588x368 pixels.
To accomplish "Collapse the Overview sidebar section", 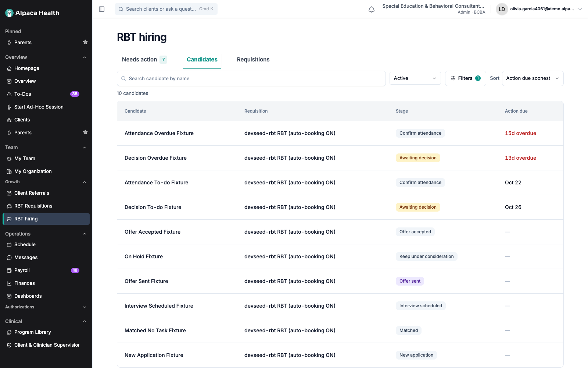I will [85, 57].
